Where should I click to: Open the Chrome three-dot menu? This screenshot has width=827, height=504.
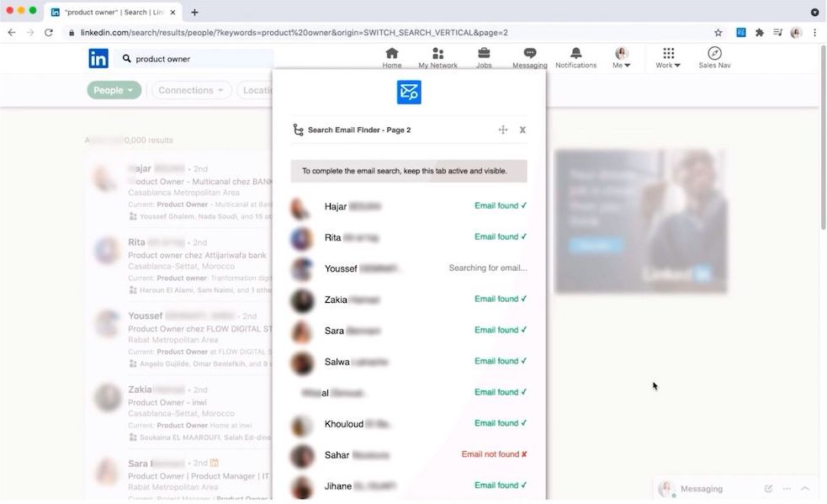815,33
